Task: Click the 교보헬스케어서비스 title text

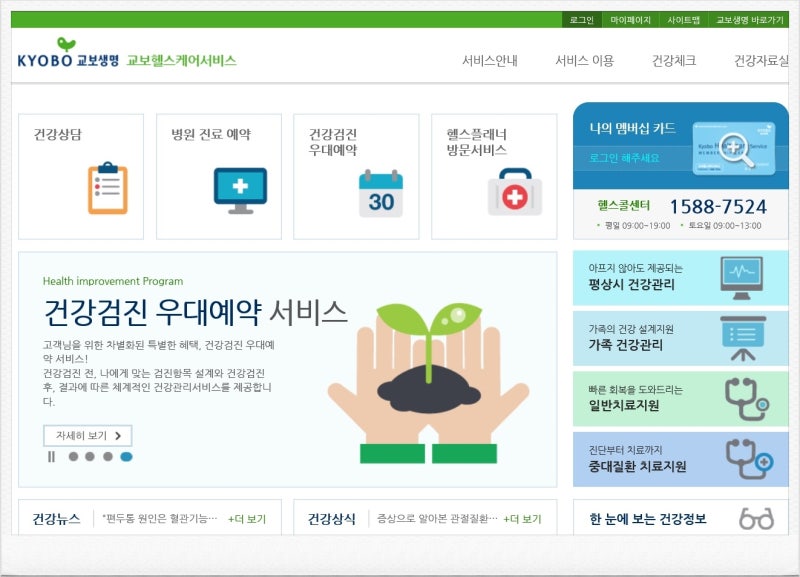Action: tap(181, 61)
